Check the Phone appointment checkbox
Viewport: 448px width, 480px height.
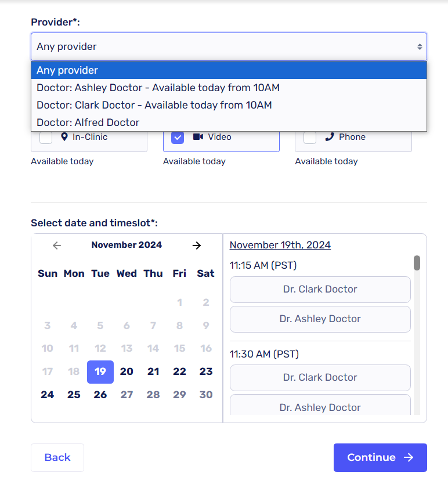[x=310, y=138]
